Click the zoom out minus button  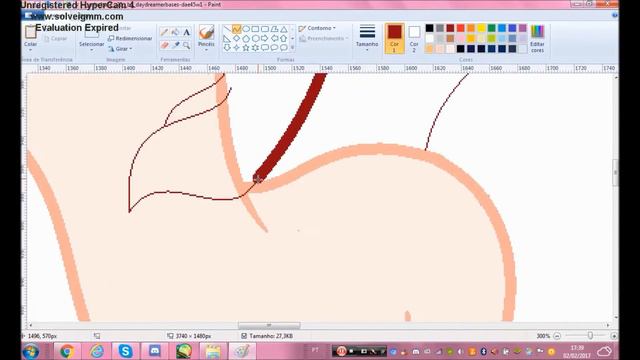557,336
